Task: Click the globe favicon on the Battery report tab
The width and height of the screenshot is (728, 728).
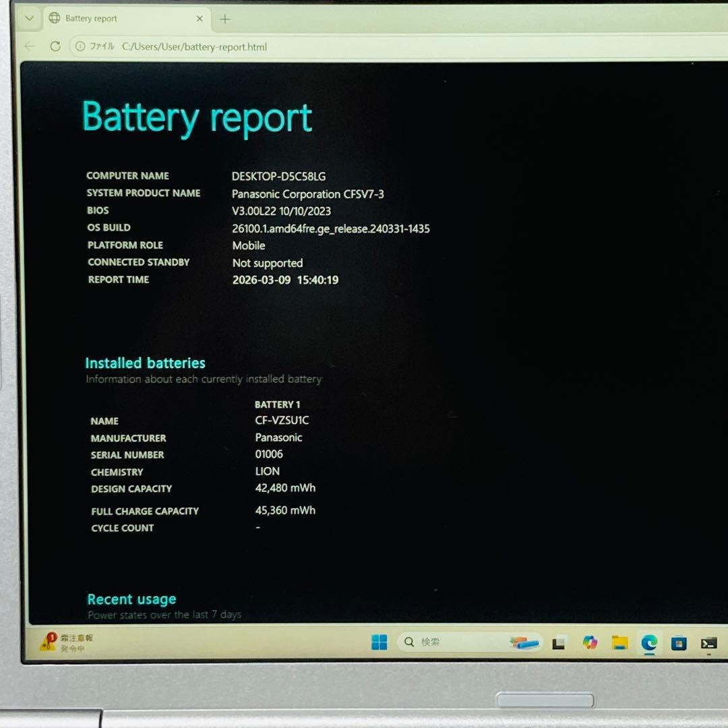Action: click(x=55, y=19)
